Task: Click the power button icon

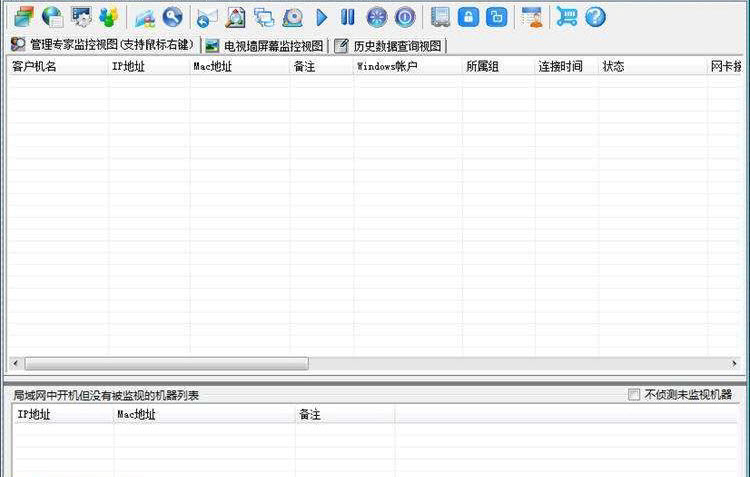Action: point(404,17)
